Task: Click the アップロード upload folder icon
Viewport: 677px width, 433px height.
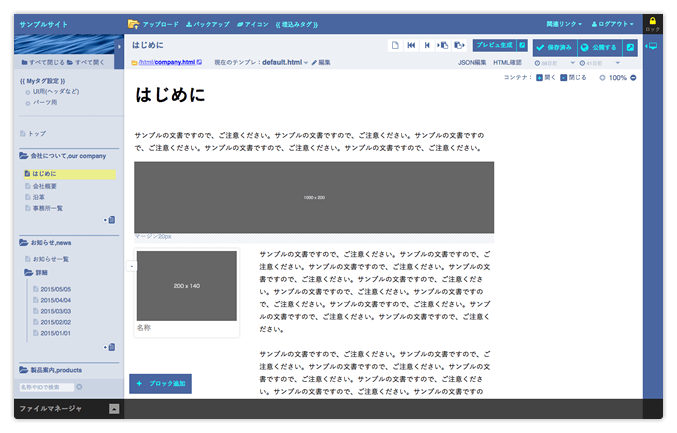Action: (x=133, y=23)
